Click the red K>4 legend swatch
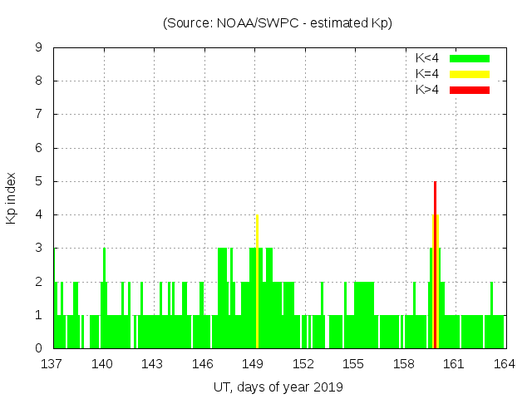532x399 pixels. tap(470, 89)
